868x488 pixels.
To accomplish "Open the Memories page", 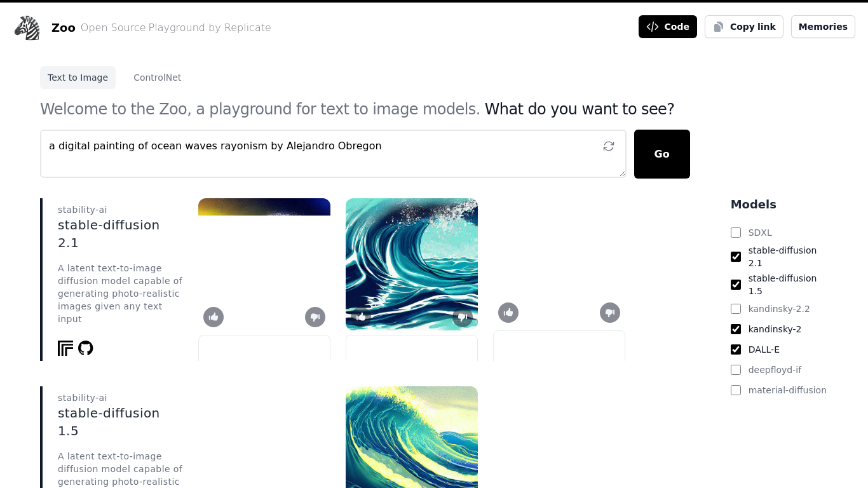I will click(823, 27).
